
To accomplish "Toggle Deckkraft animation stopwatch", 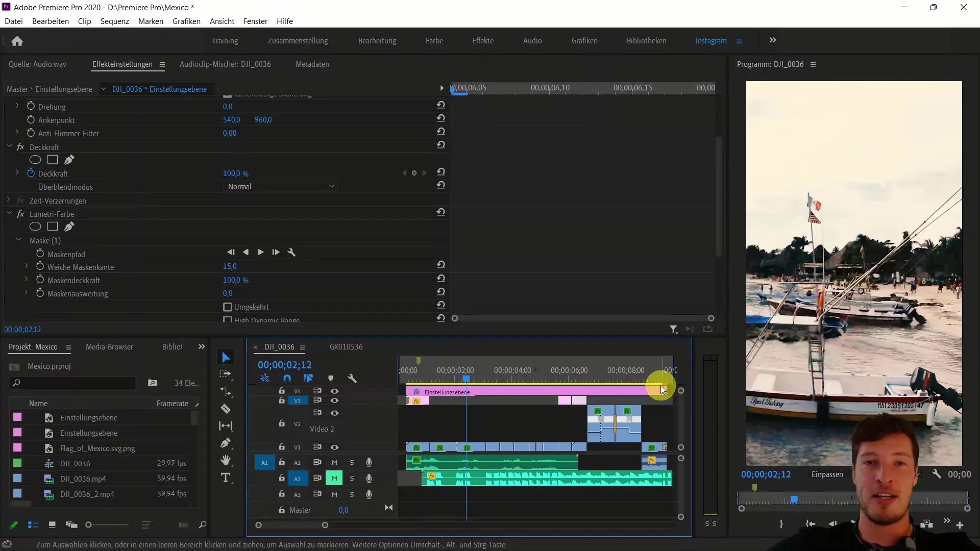I will 31,173.
